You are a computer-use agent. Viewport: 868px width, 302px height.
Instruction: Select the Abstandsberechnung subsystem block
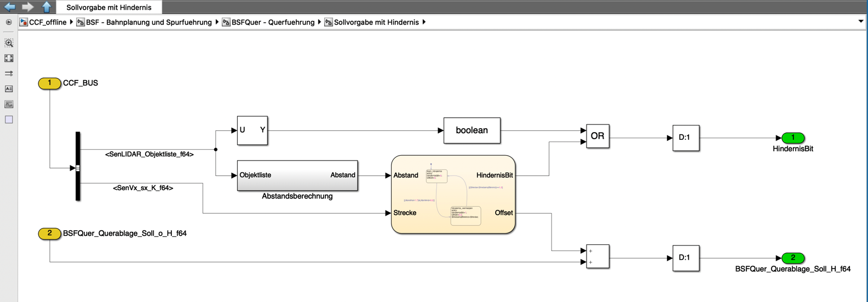point(297,175)
